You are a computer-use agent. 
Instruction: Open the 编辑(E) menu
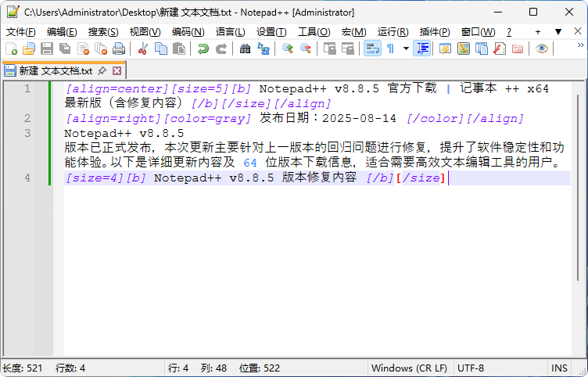tap(62, 32)
